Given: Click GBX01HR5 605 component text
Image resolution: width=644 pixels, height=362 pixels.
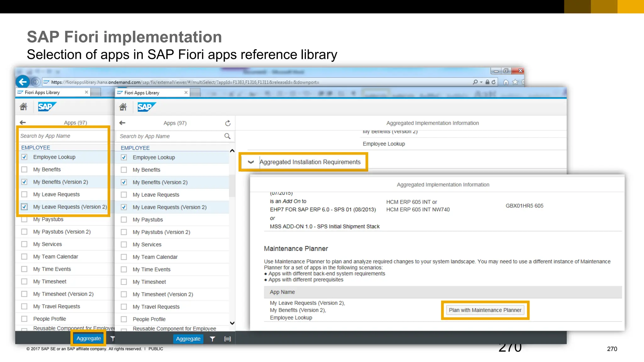Looking at the screenshot, I should point(525,206).
